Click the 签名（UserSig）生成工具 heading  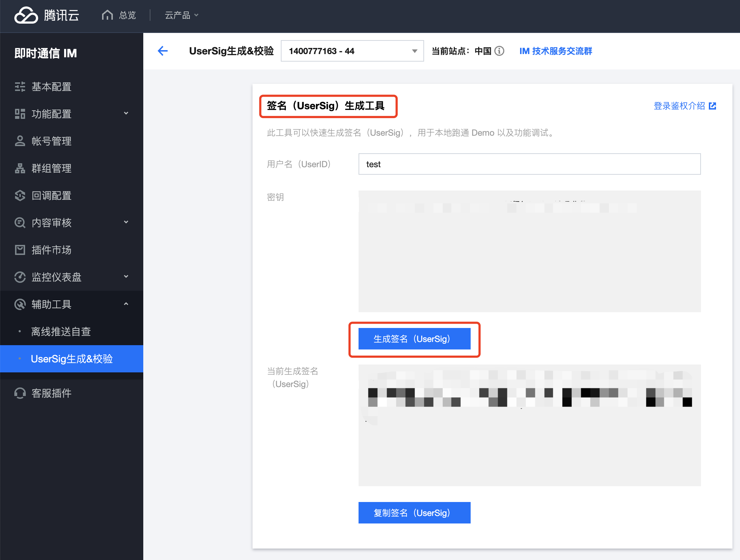(326, 106)
